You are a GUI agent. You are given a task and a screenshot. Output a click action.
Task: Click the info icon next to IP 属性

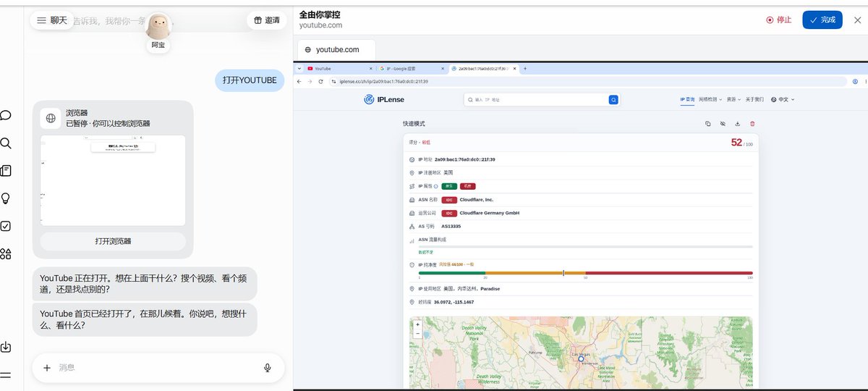point(435,186)
